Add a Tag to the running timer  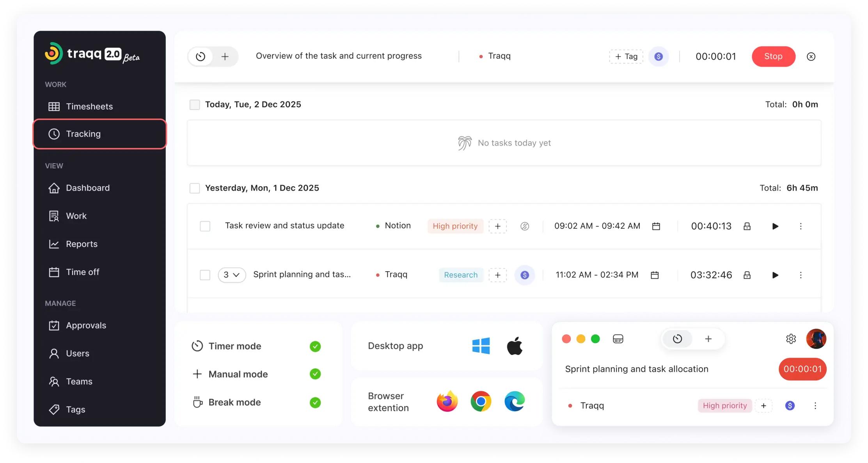[626, 57]
